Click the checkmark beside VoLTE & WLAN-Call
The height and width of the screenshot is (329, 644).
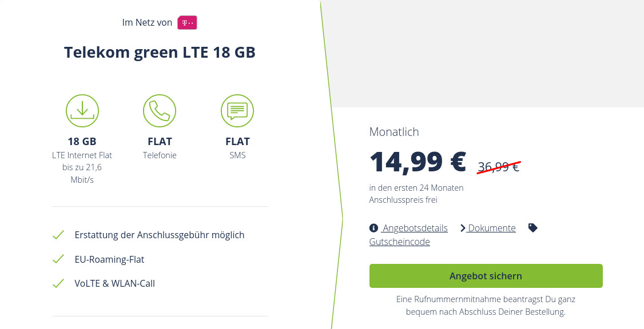click(x=58, y=283)
